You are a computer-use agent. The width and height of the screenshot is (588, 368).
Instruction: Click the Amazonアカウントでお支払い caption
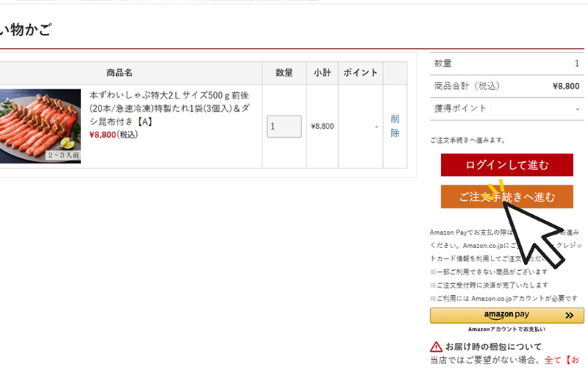[506, 329]
